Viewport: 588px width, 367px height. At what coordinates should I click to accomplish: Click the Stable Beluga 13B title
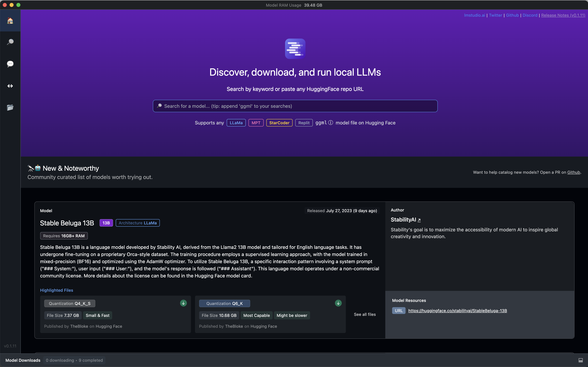click(67, 223)
